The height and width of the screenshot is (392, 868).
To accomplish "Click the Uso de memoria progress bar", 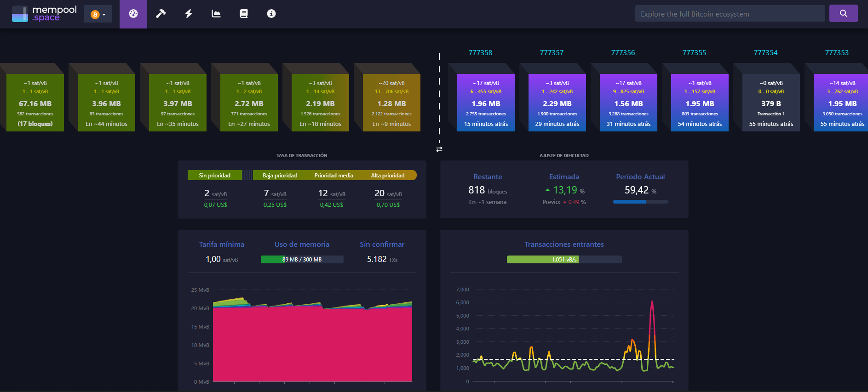I will (x=302, y=260).
